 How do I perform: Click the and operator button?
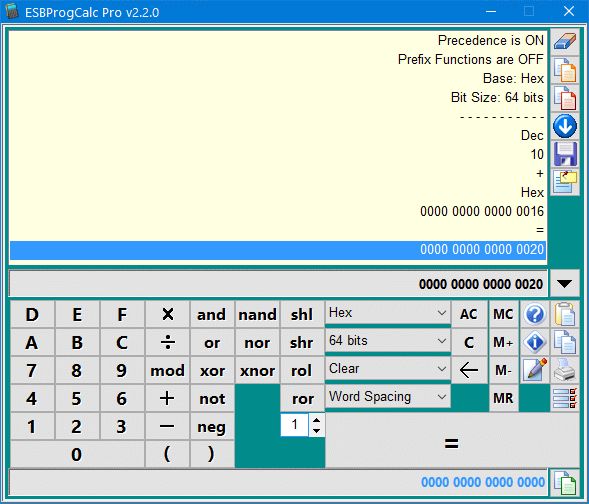tap(212, 314)
